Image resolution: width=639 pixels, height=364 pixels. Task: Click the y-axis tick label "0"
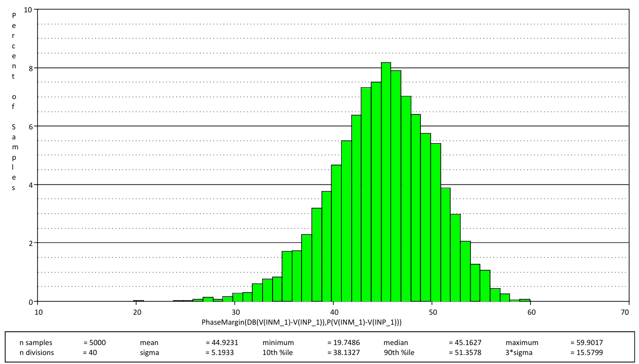(30, 301)
